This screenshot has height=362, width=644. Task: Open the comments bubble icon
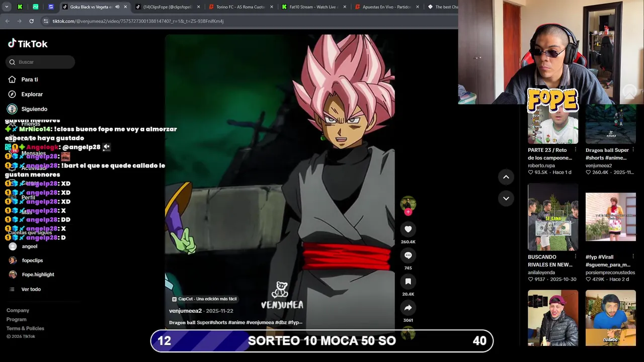pyautogui.click(x=408, y=255)
